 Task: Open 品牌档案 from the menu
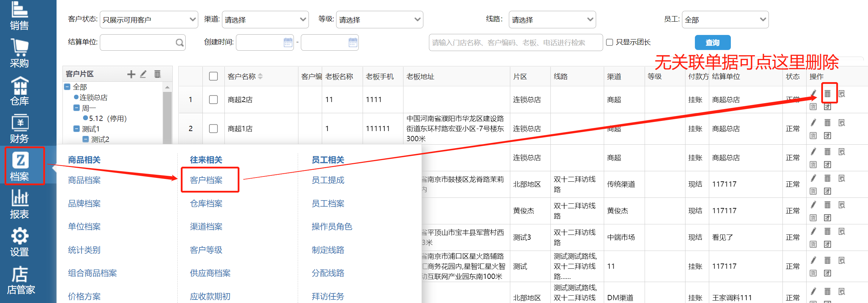[x=84, y=203]
